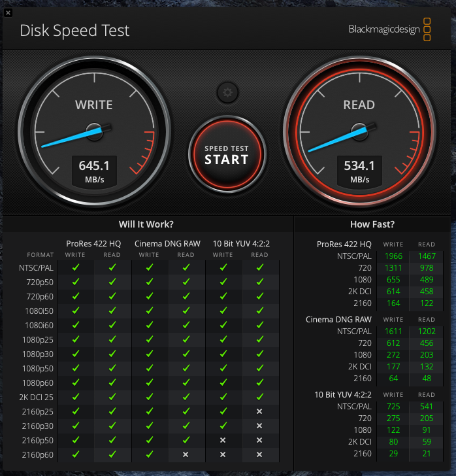
Task: Click the 2160p50 format row label
Action: 38,441
